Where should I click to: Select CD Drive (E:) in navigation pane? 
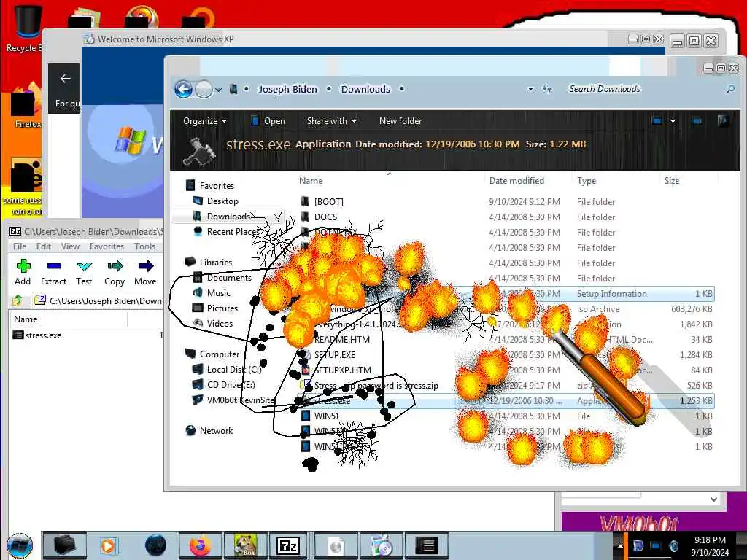click(224, 385)
